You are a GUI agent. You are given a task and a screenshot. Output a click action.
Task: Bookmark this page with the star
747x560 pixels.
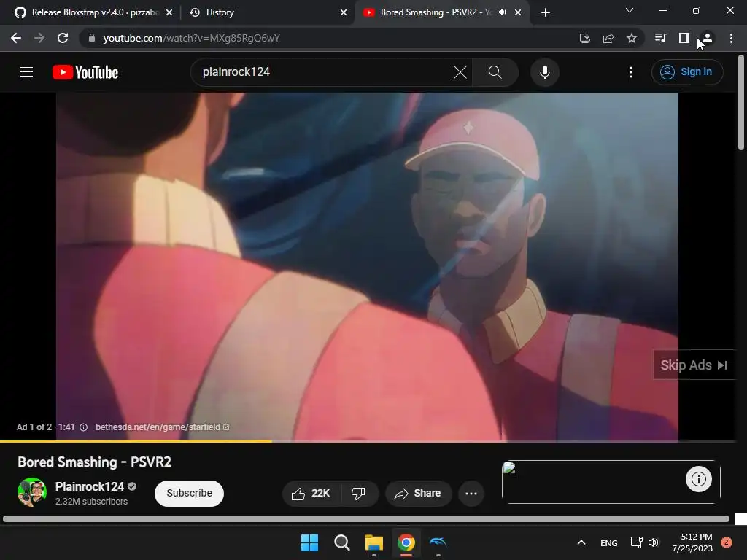(632, 38)
